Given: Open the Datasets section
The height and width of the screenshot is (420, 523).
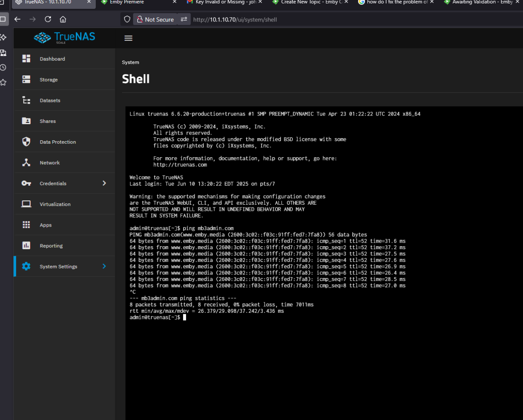Looking at the screenshot, I should click(x=50, y=100).
